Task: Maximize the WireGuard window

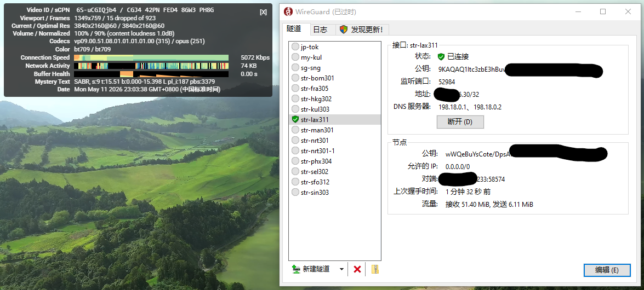Action: point(603,11)
